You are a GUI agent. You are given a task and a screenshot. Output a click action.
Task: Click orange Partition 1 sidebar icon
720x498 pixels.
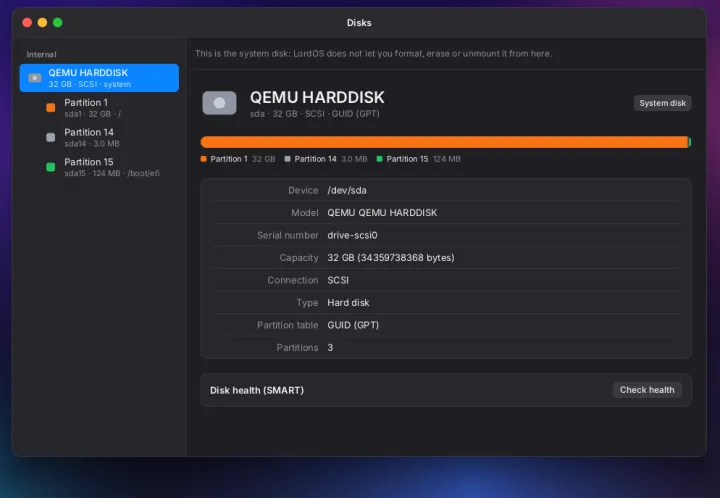(51, 108)
